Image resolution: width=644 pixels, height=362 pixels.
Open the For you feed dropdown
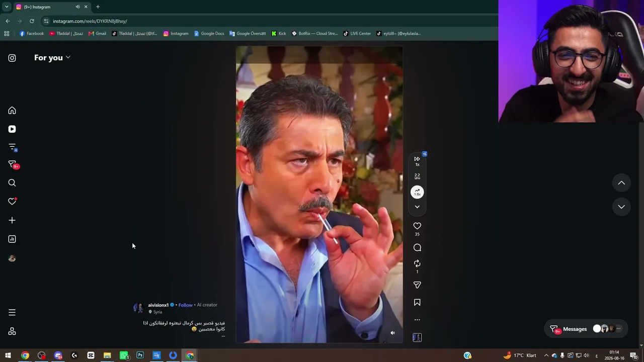(x=52, y=58)
